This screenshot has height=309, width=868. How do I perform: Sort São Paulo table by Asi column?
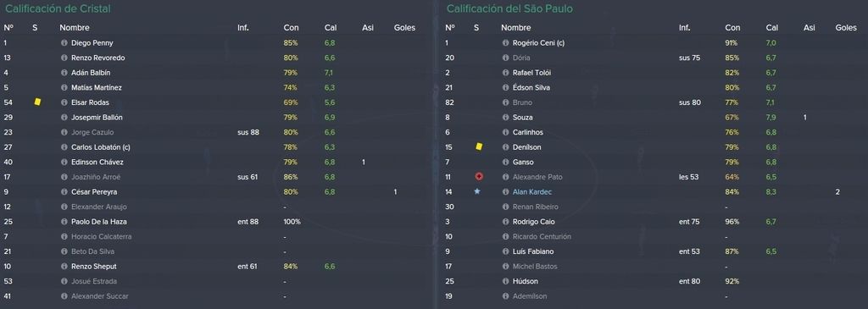(x=810, y=28)
